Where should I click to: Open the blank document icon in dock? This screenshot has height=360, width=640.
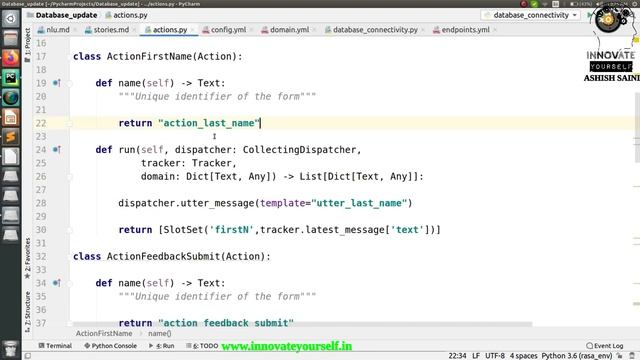[x=11, y=156]
